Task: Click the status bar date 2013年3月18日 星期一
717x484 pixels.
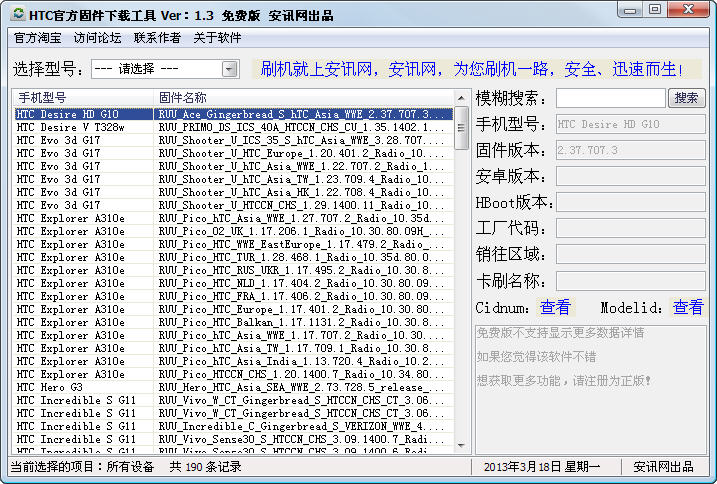Action: 542,467
